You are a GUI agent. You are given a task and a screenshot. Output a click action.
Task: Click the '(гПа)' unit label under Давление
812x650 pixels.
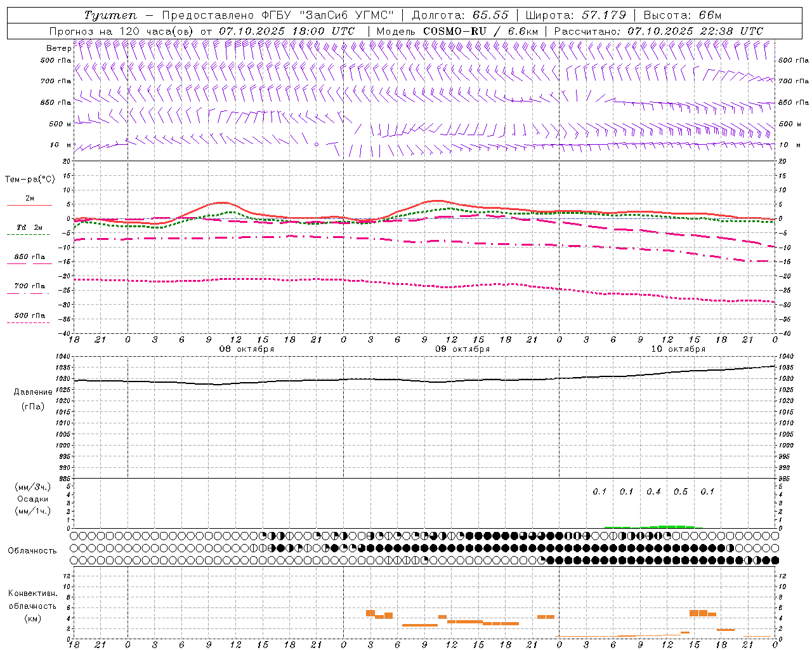33,407
